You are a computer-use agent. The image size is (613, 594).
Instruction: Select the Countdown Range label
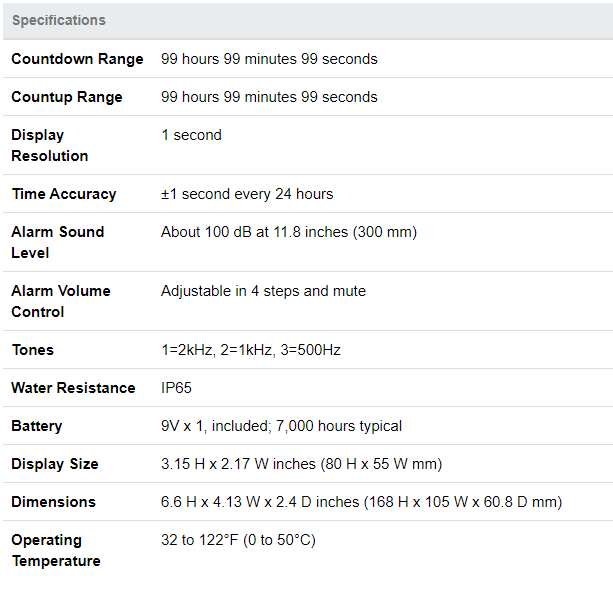(x=77, y=59)
